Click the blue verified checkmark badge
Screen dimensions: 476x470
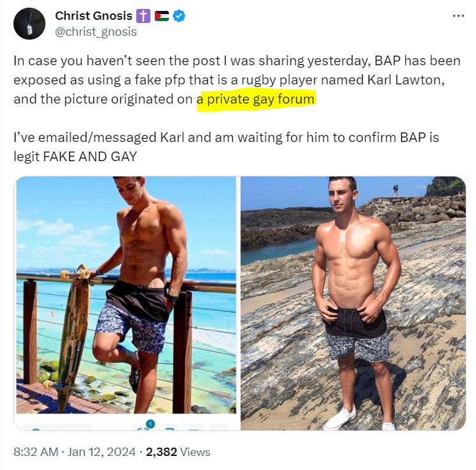[180, 16]
